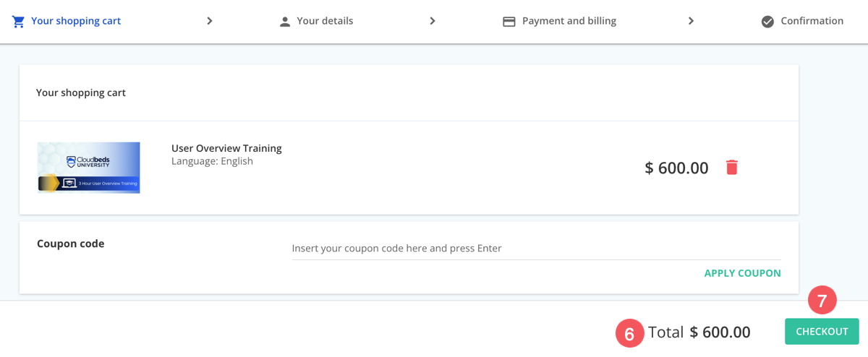Open the Payment and billing step

(569, 21)
